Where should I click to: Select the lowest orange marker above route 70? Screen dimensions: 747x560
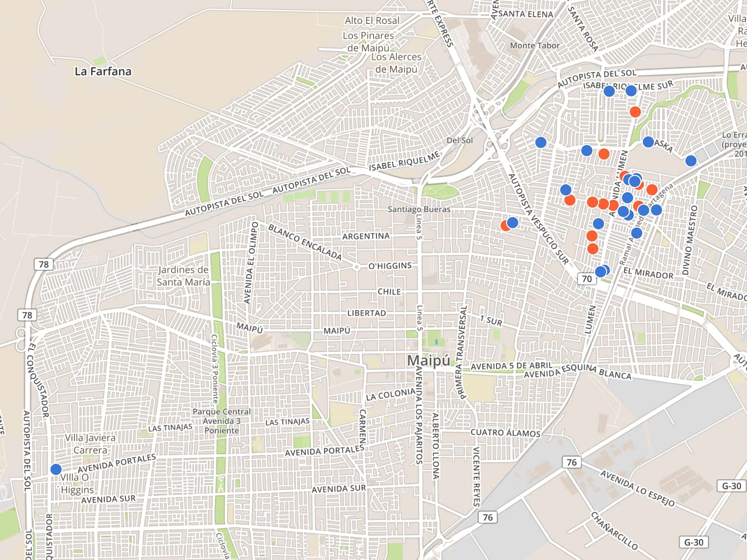pyautogui.click(x=592, y=249)
